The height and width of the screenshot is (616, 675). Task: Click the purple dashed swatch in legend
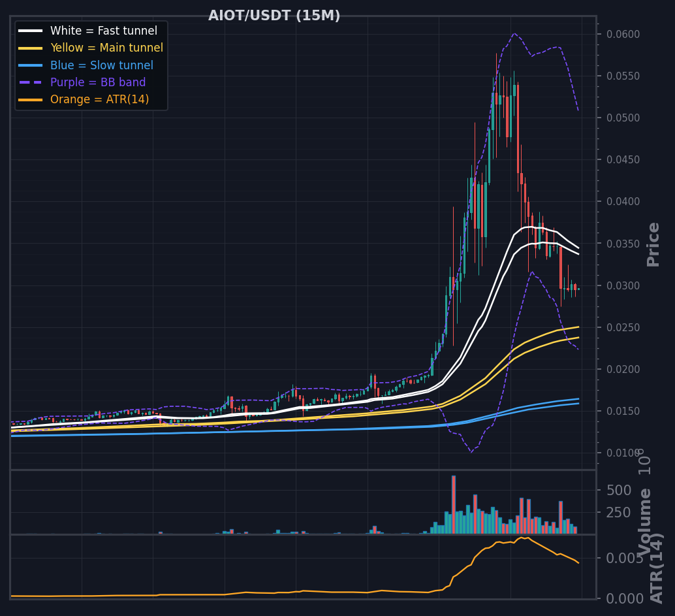click(31, 83)
